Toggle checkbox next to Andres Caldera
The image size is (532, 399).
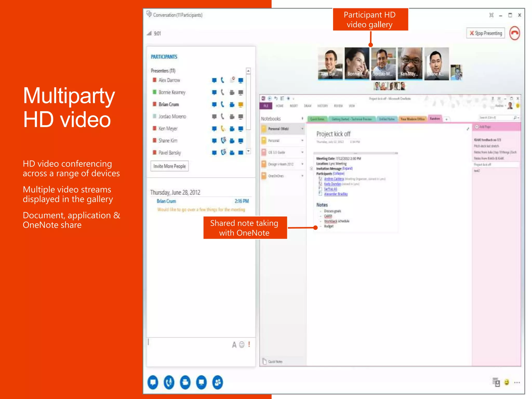click(x=320, y=179)
